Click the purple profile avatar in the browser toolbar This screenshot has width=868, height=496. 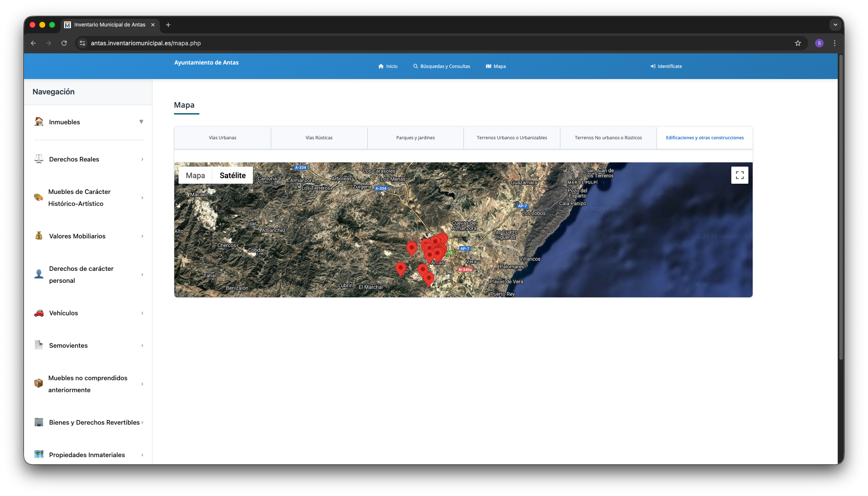819,43
